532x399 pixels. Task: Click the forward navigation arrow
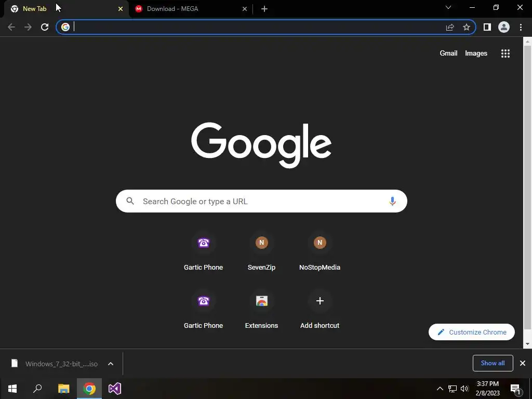28,27
